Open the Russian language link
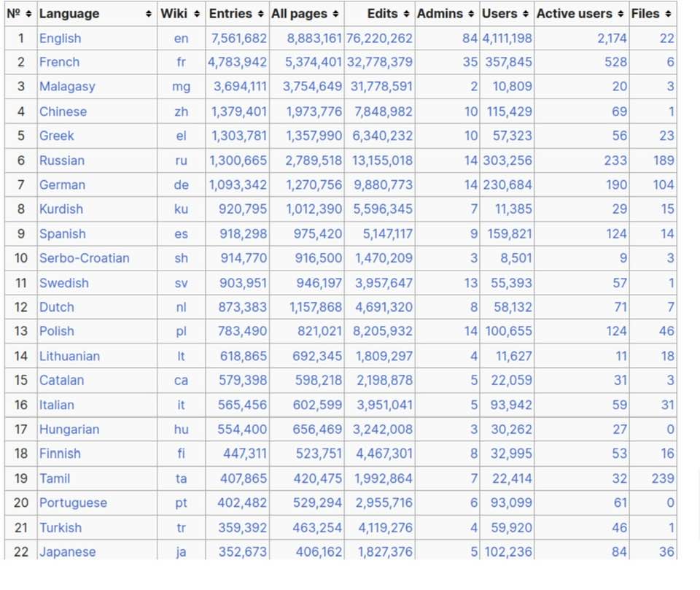Viewport: 700px width, 590px height. tap(62, 160)
